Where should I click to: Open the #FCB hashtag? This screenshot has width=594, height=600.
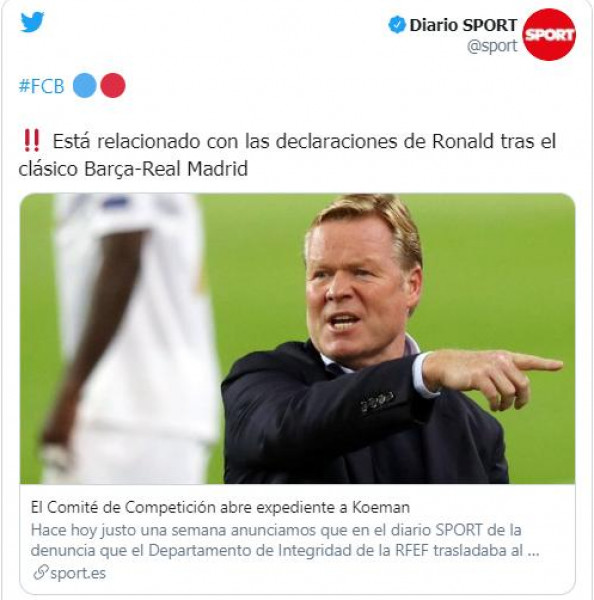click(41, 86)
